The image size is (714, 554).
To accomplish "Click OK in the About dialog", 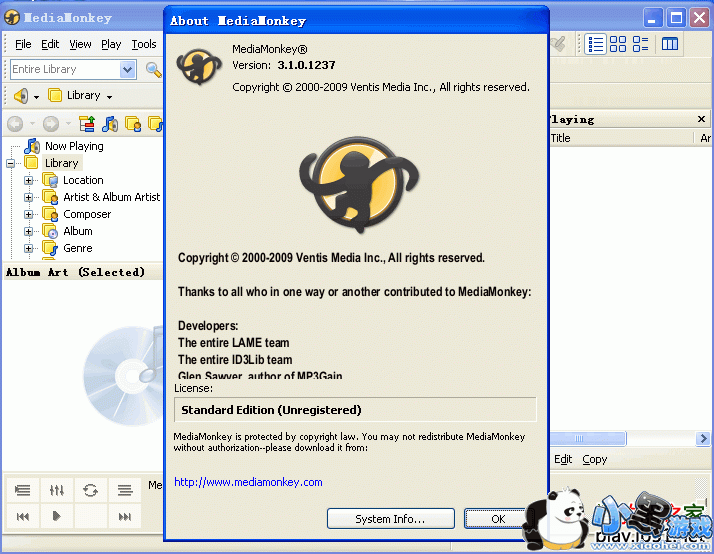I will pyautogui.click(x=497, y=519).
